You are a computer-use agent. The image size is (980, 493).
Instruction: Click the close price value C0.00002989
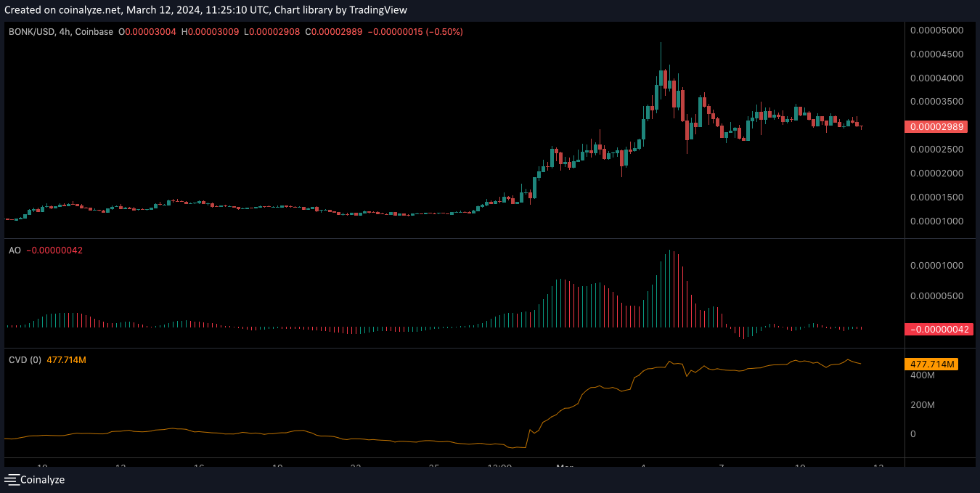click(x=334, y=32)
